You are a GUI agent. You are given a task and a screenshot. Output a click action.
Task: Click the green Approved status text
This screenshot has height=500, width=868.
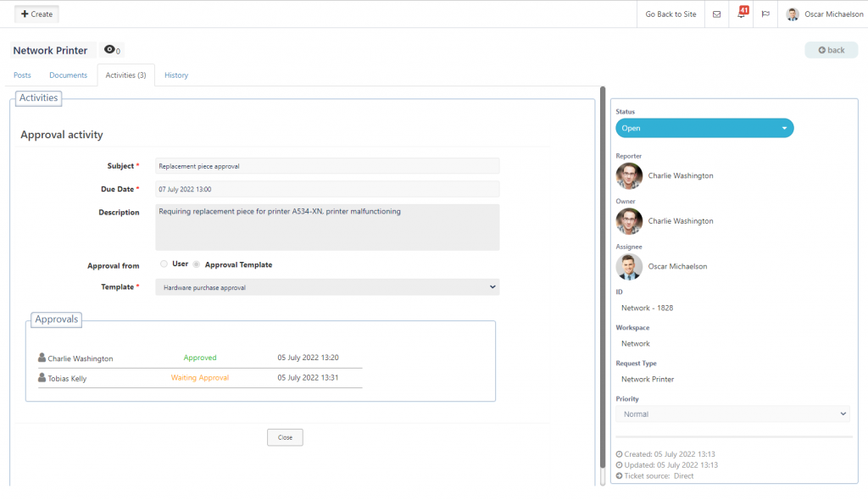coord(200,358)
